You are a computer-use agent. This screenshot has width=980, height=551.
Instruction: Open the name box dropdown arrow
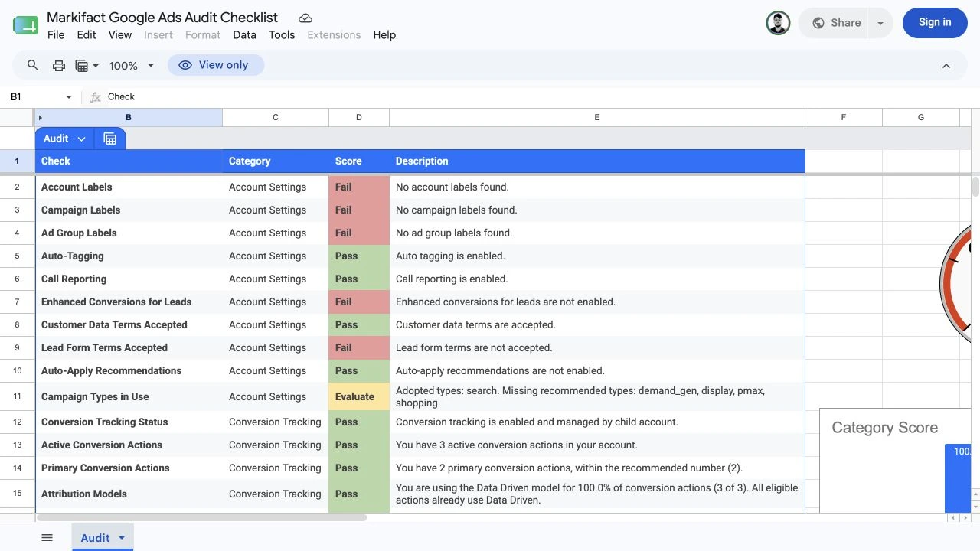(x=69, y=97)
